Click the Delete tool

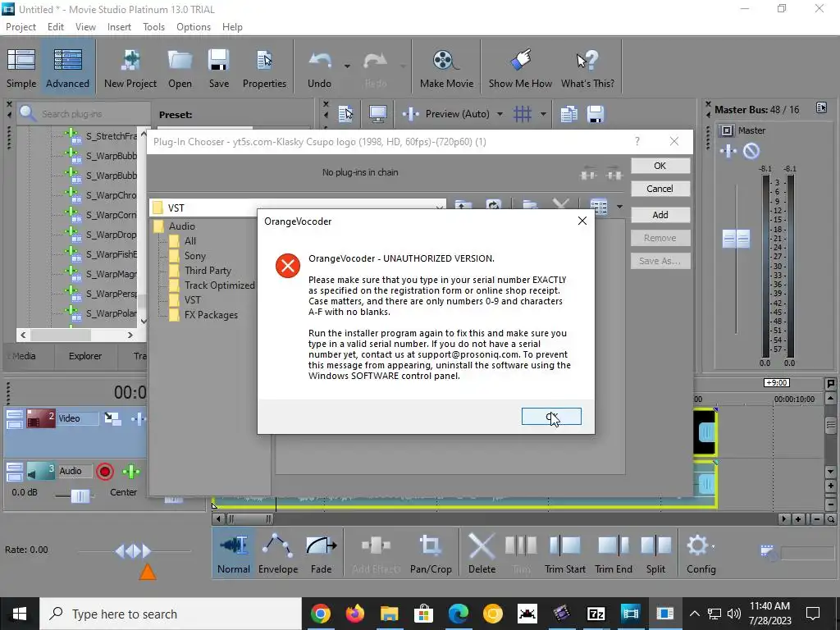pyautogui.click(x=482, y=552)
